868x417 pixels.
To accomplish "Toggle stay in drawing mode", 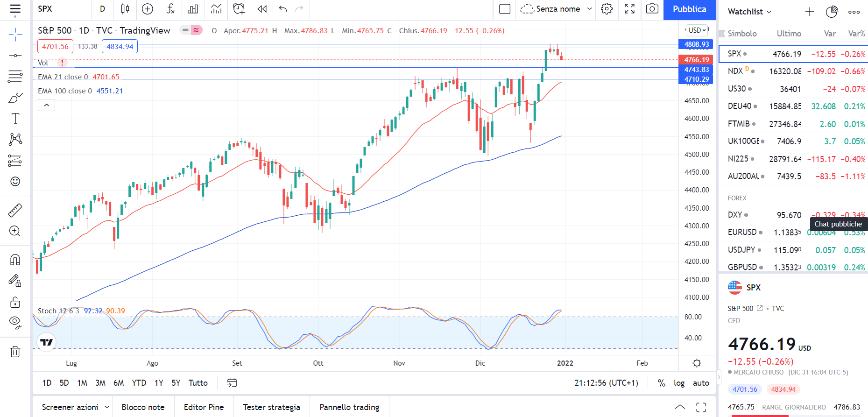I will point(15,281).
